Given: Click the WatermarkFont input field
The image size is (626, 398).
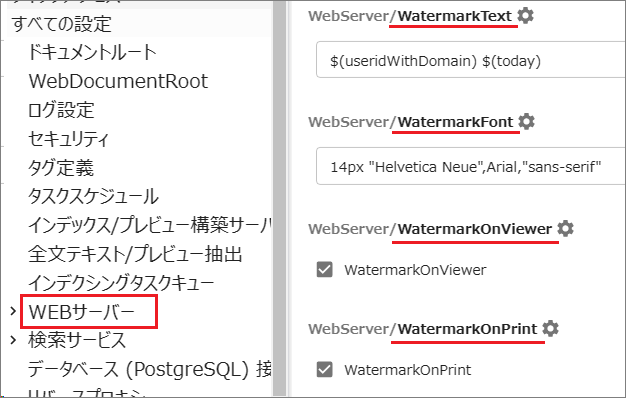Looking at the screenshot, I should tap(471, 166).
